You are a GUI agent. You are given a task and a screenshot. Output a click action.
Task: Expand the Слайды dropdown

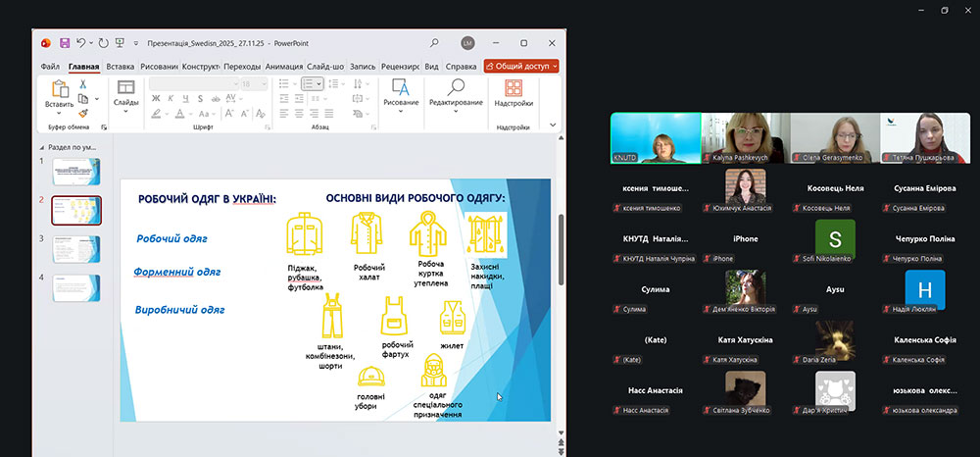(125, 111)
